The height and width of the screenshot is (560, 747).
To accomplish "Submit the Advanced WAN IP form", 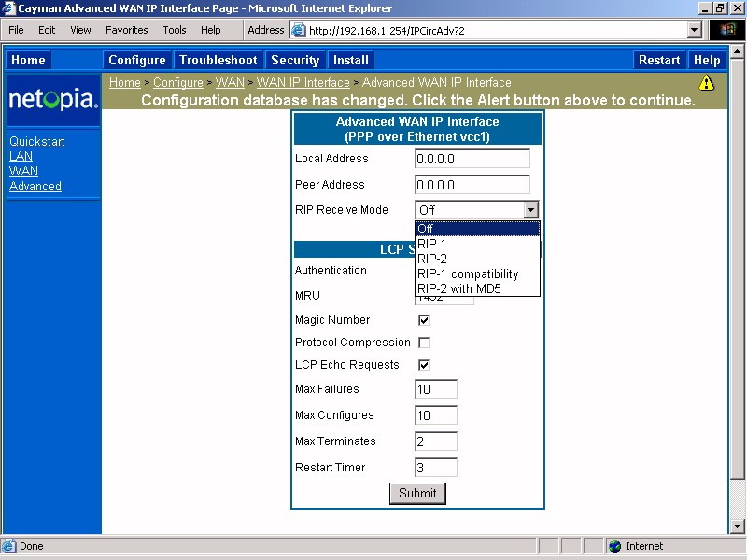I will click(x=417, y=494).
